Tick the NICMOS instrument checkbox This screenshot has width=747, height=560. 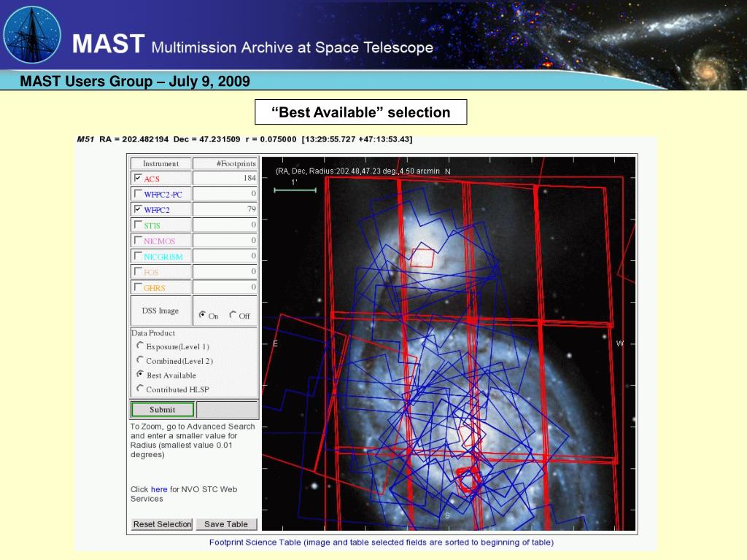[x=138, y=240]
